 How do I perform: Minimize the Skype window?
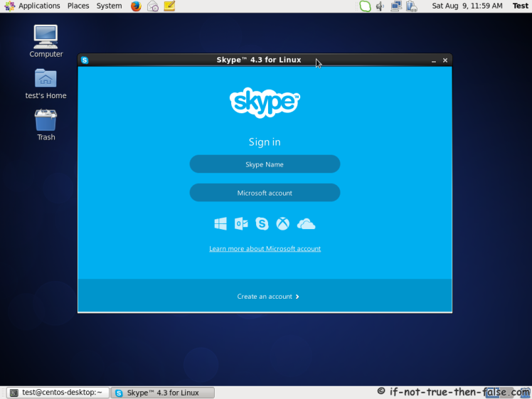[434, 60]
